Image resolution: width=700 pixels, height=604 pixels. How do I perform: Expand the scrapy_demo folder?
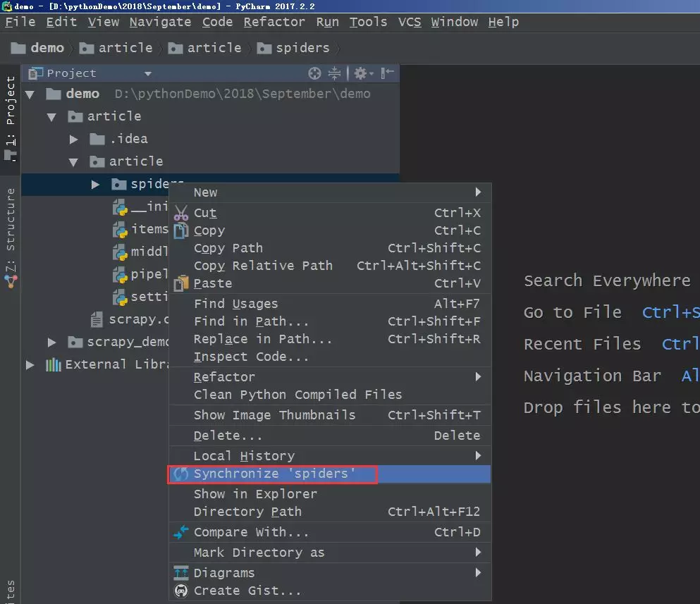pyautogui.click(x=51, y=343)
